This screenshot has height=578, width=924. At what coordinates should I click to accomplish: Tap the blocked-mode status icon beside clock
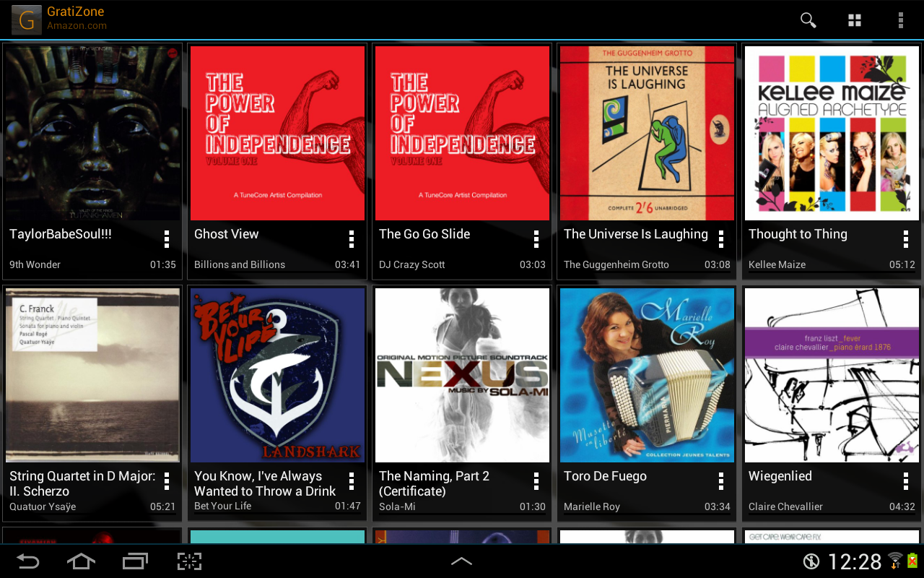[x=811, y=561]
